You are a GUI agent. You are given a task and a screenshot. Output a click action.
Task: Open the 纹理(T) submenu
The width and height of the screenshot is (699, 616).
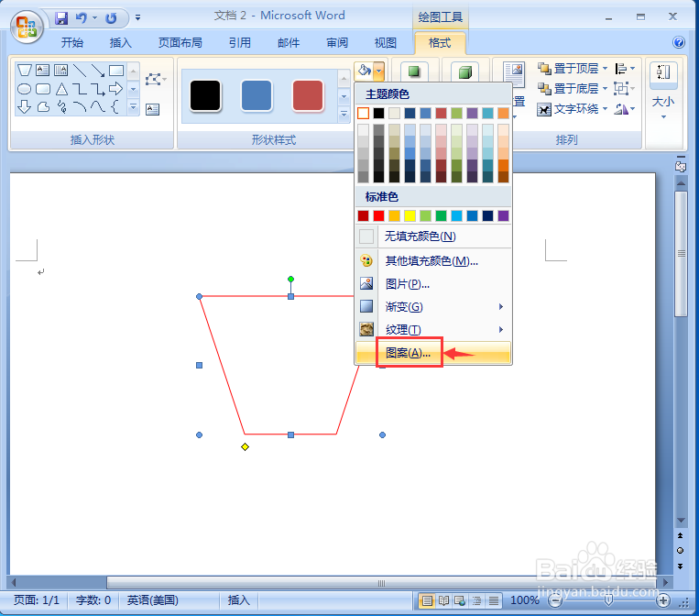tap(432, 330)
